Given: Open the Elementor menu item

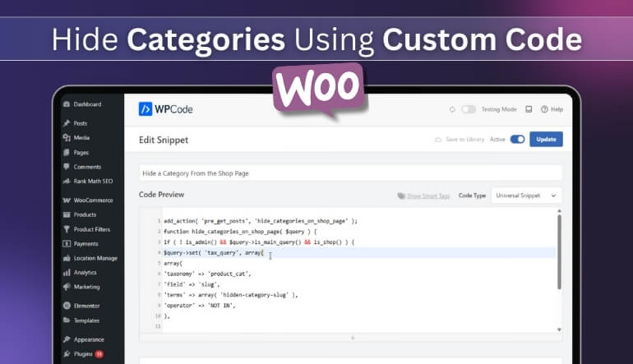Looking at the screenshot, I should (x=86, y=306).
